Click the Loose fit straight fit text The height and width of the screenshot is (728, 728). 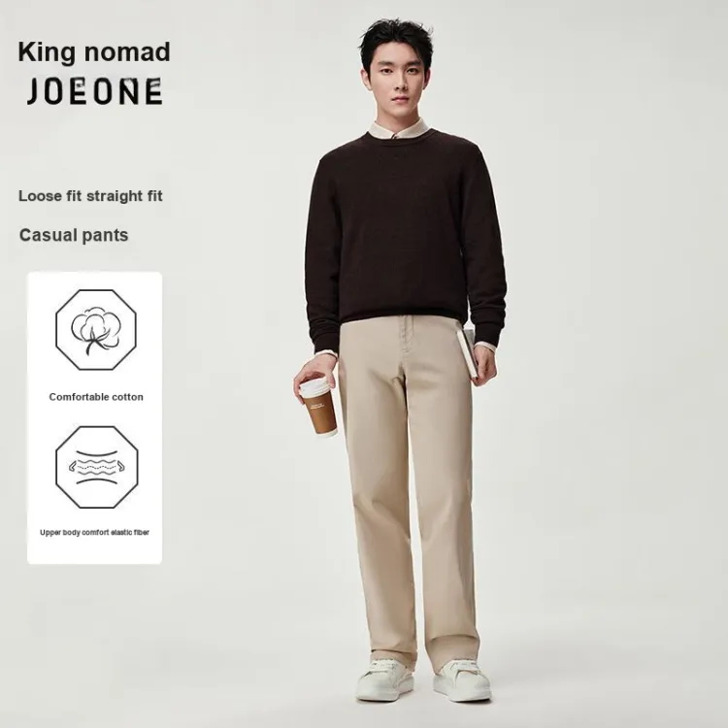[x=90, y=196]
